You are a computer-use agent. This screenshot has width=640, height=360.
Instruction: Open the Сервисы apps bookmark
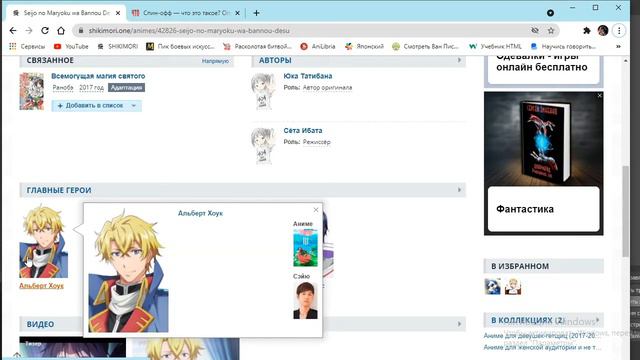pos(27,47)
